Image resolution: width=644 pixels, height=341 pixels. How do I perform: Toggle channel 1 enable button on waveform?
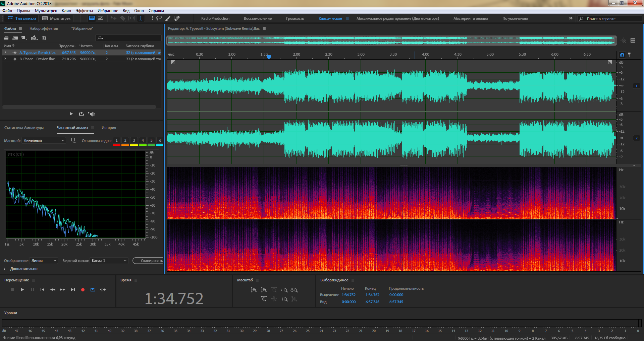[636, 86]
